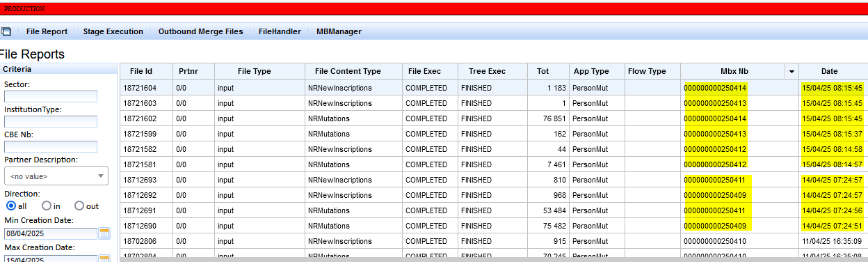Click the InstitutionType input field
868x262 pixels.
point(51,121)
